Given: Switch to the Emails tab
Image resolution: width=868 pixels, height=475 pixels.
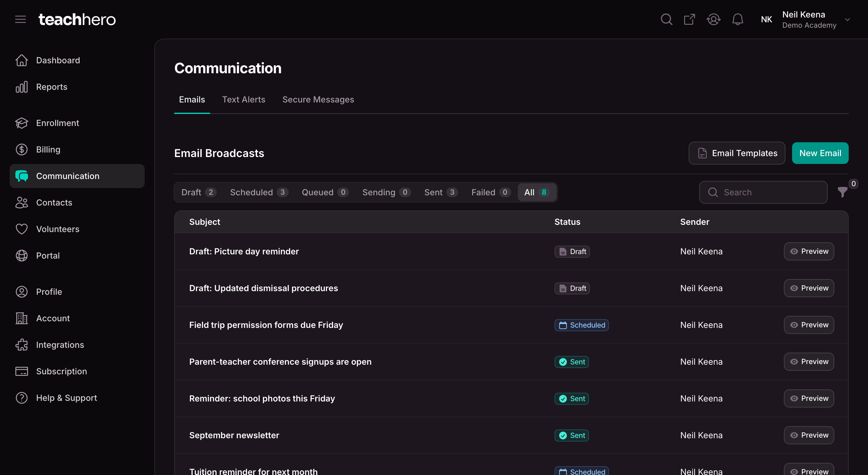Looking at the screenshot, I should pos(192,100).
